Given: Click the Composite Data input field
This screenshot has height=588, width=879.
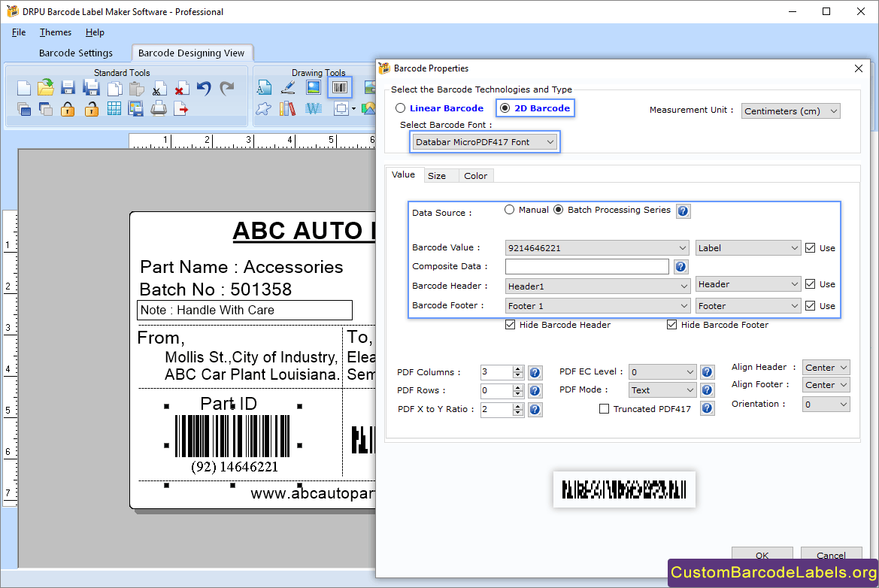Looking at the screenshot, I should click(x=587, y=267).
